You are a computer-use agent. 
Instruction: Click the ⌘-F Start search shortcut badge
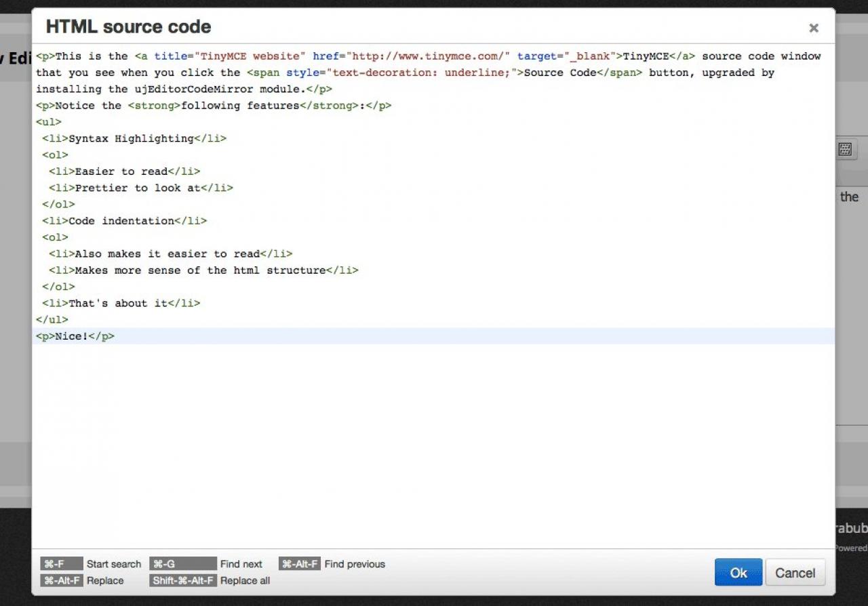click(x=62, y=564)
